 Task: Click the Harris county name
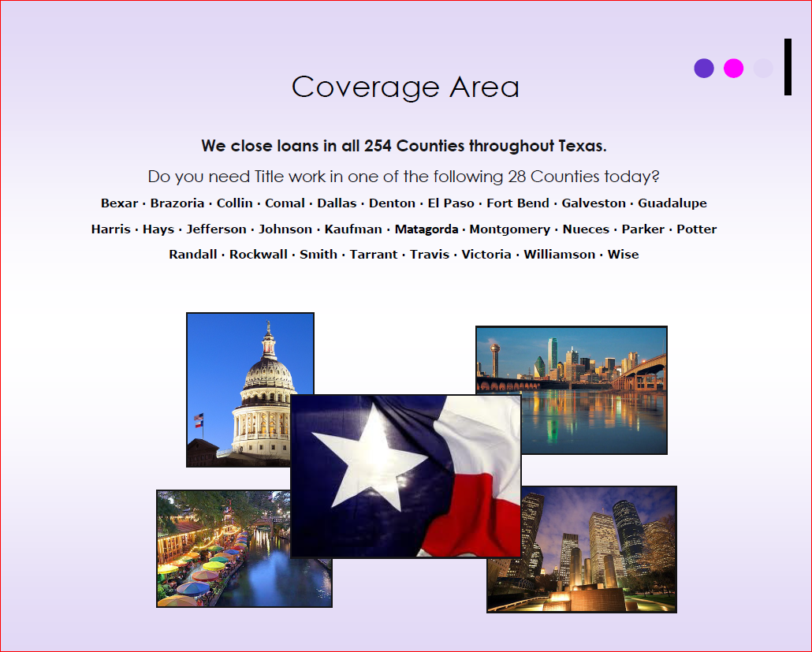click(110, 229)
